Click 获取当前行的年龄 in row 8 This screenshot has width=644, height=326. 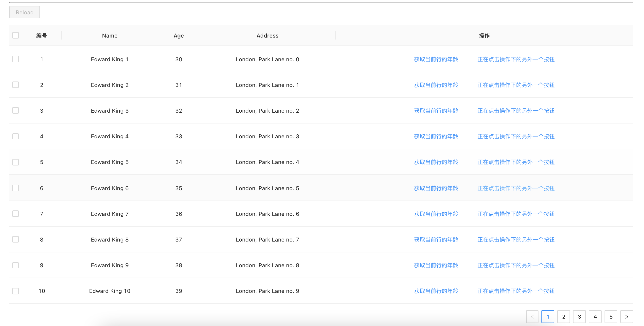(436, 240)
